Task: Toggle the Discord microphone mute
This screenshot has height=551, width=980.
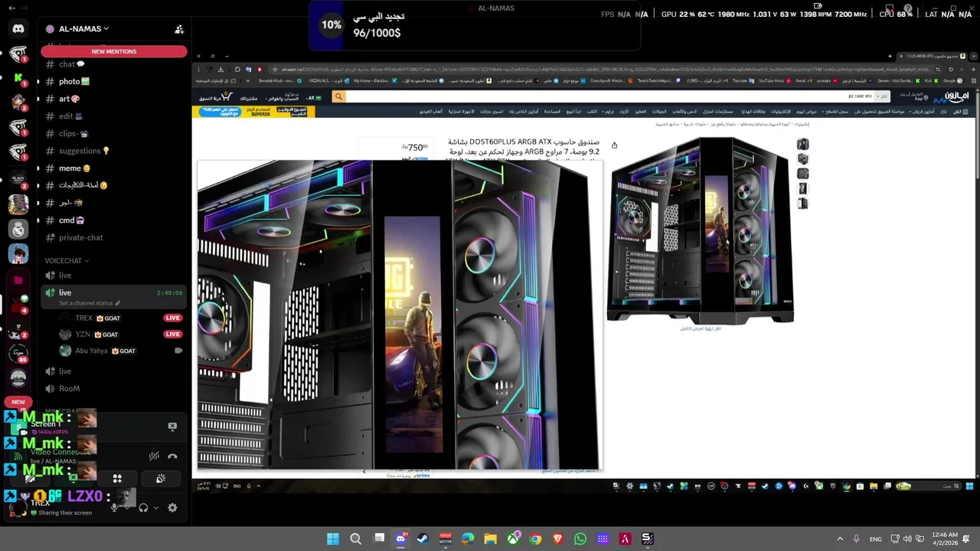Action: coord(115,507)
